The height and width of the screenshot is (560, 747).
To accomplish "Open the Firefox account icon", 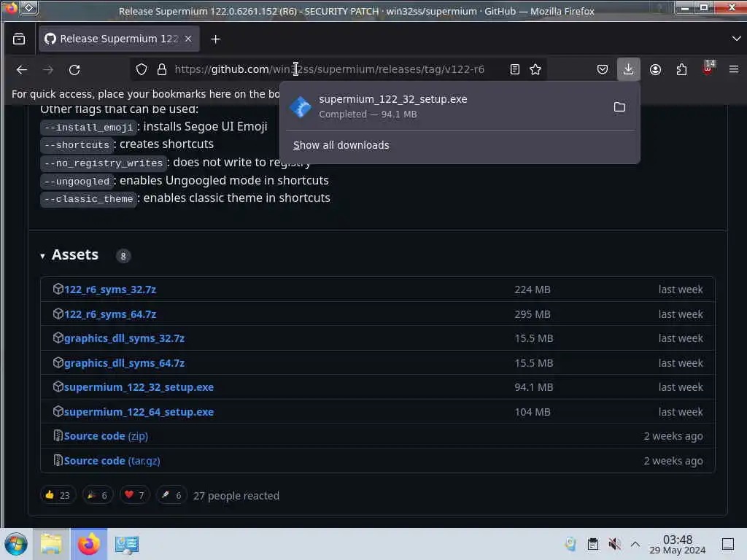I will pos(655,69).
